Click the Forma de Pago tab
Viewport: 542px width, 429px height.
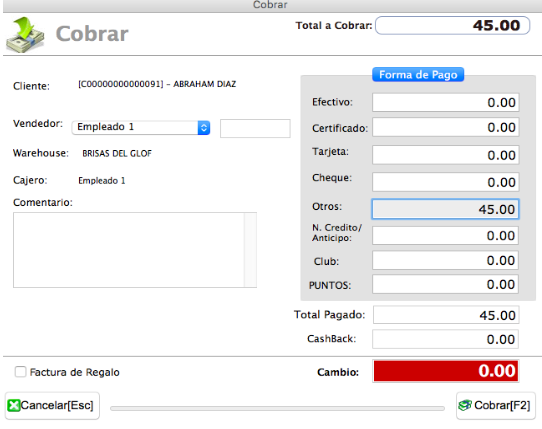tap(418, 75)
